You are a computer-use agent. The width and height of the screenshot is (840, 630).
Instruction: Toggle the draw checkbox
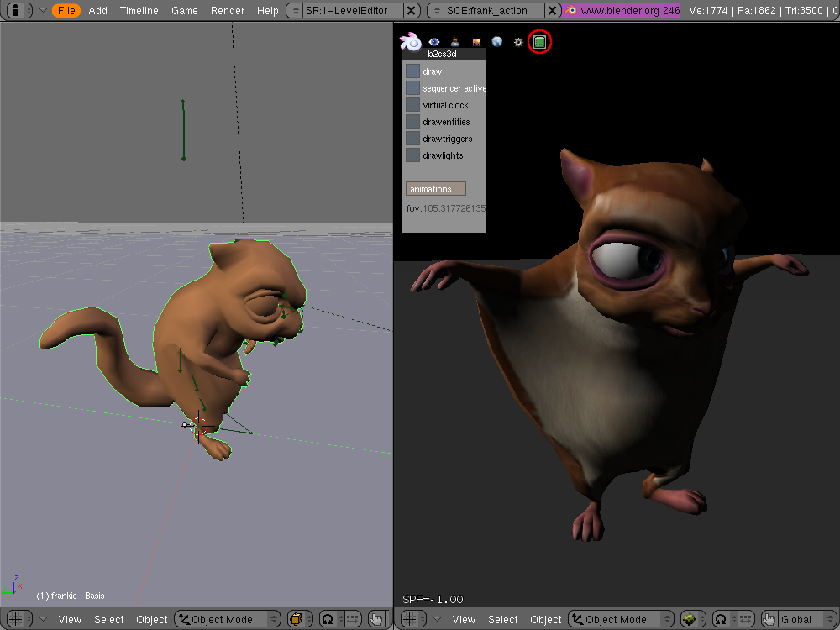pyautogui.click(x=412, y=71)
